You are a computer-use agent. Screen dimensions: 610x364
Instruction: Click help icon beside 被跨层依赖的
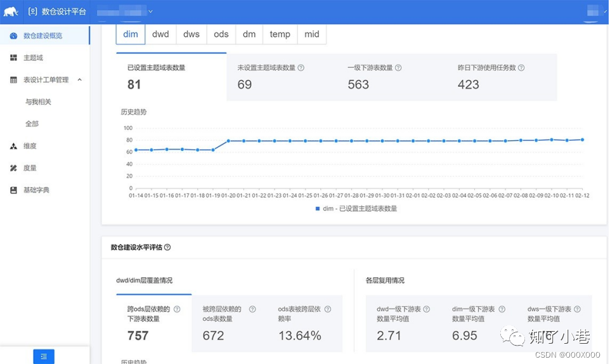click(x=252, y=309)
